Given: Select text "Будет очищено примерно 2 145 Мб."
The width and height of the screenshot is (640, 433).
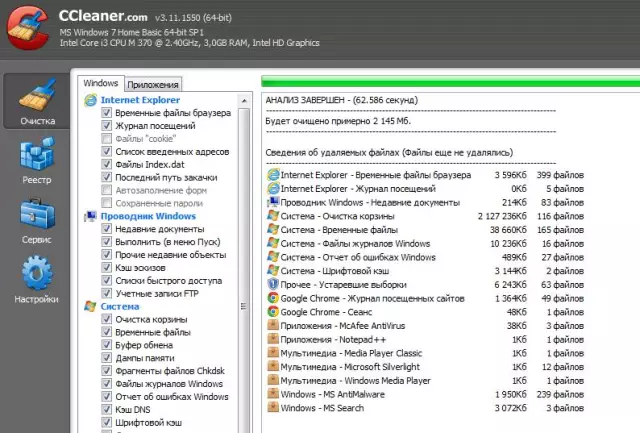Looking at the screenshot, I should pyautogui.click(x=338, y=121).
